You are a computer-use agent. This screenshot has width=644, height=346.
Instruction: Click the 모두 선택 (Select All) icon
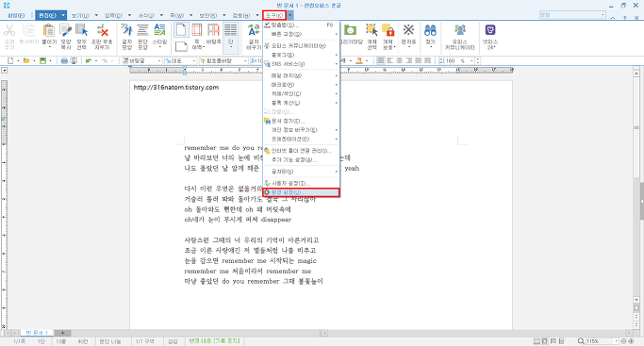click(82, 30)
